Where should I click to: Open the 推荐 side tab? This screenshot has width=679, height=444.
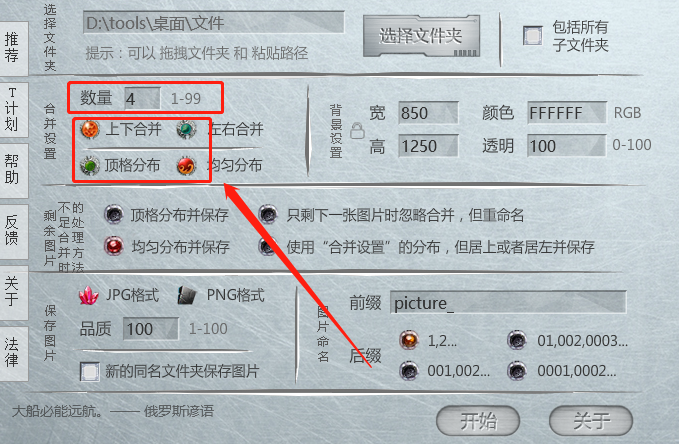13,48
